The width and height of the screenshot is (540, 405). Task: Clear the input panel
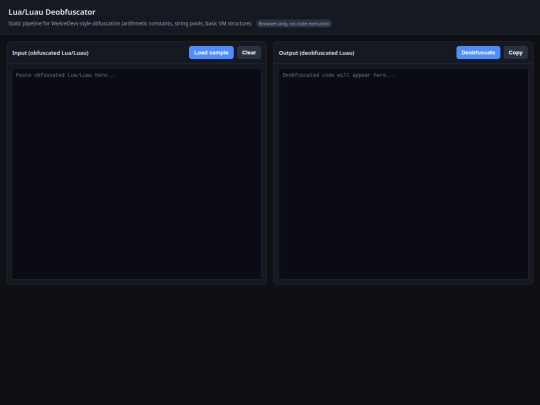(x=249, y=53)
